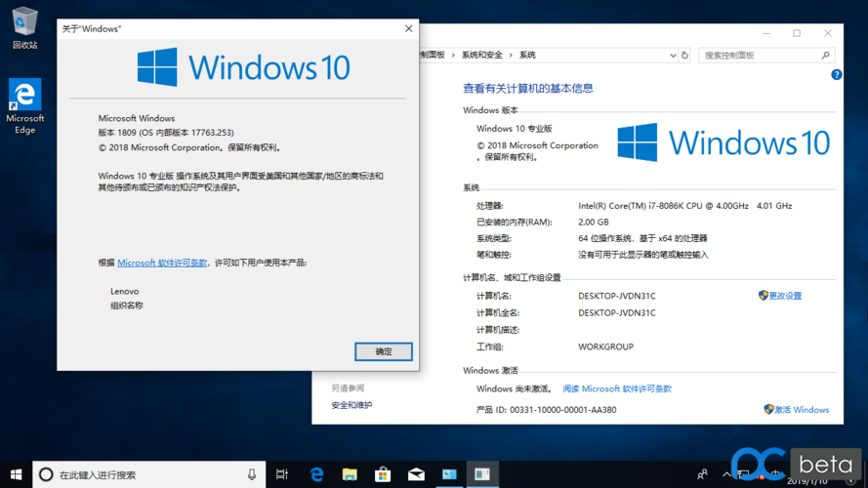Close the System control panel window
This screenshot has height=488, width=868.
click(828, 34)
